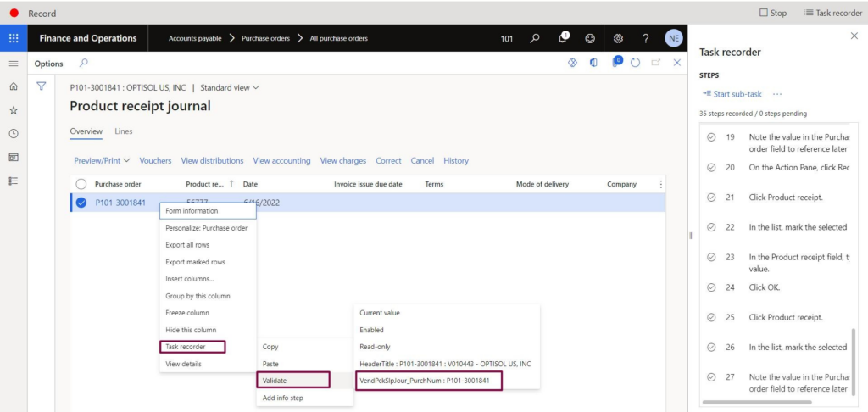The image size is (868, 412).
Task: Close the Product receipt journal form
Action: 676,63
